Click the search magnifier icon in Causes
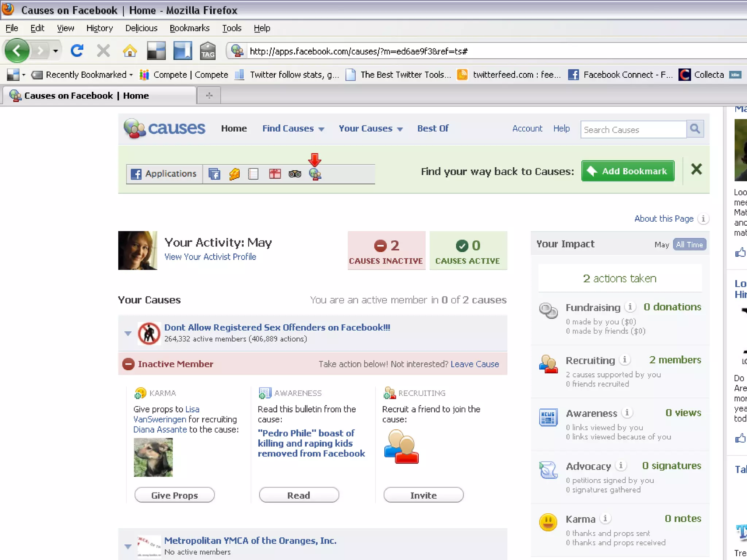Image resolution: width=747 pixels, height=560 pixels. coord(695,129)
